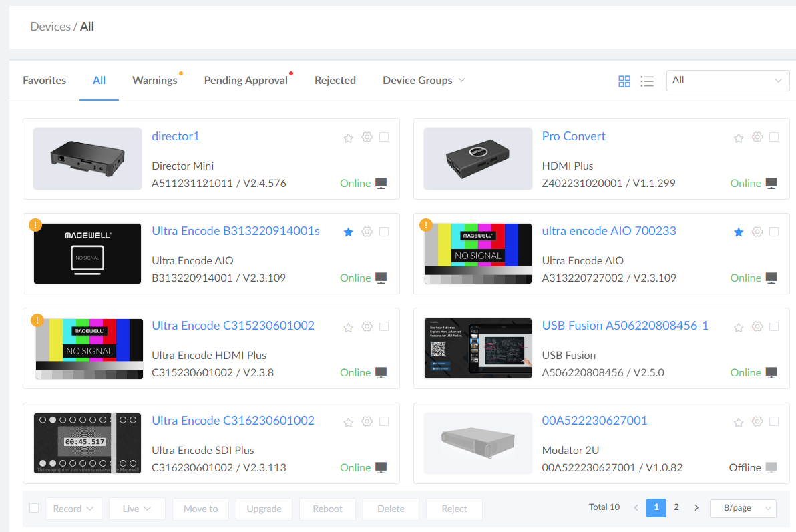This screenshot has height=532, width=796.
Task: Switch to grid view layout
Action: (624, 81)
